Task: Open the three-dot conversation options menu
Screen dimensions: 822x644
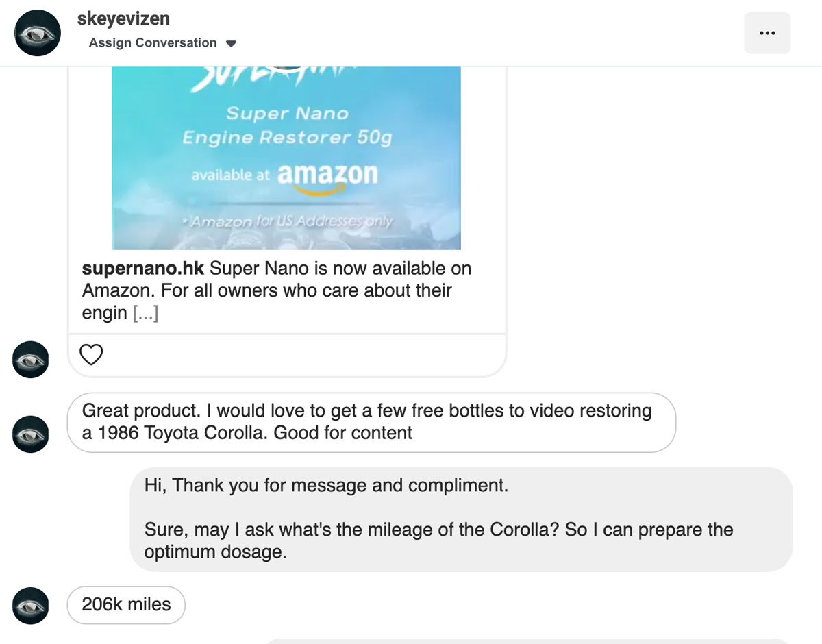Action: click(767, 32)
